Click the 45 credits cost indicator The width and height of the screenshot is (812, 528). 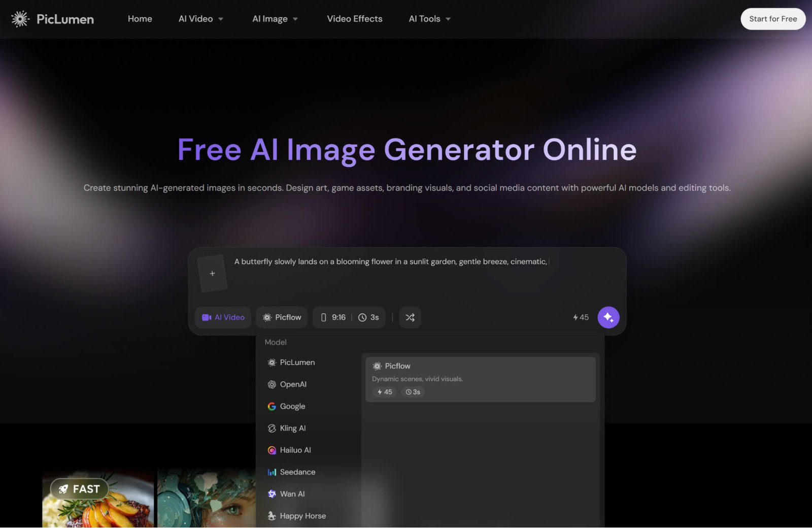[581, 317]
